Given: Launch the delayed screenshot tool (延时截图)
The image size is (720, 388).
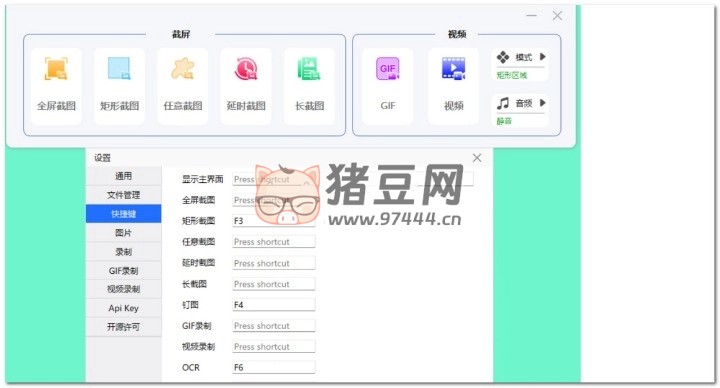Looking at the screenshot, I should pos(246,86).
